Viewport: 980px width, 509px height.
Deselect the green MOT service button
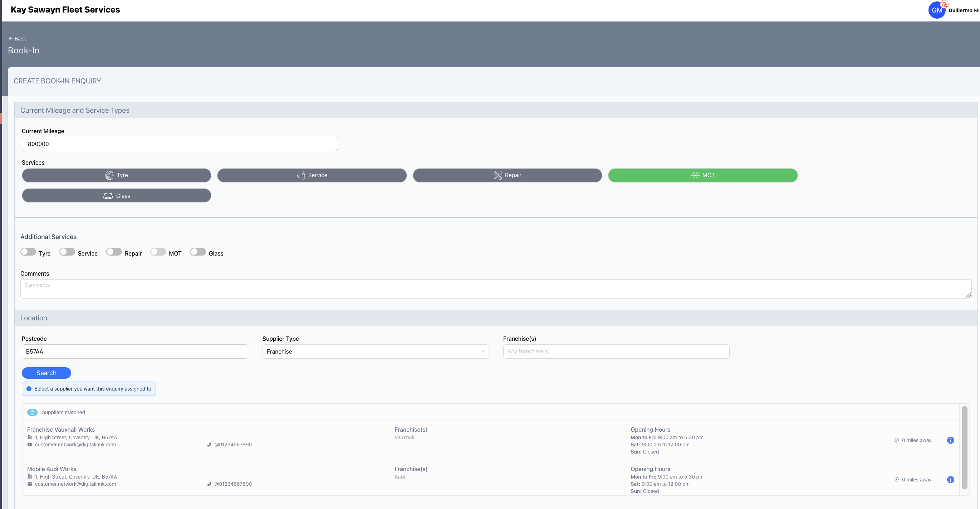point(703,175)
